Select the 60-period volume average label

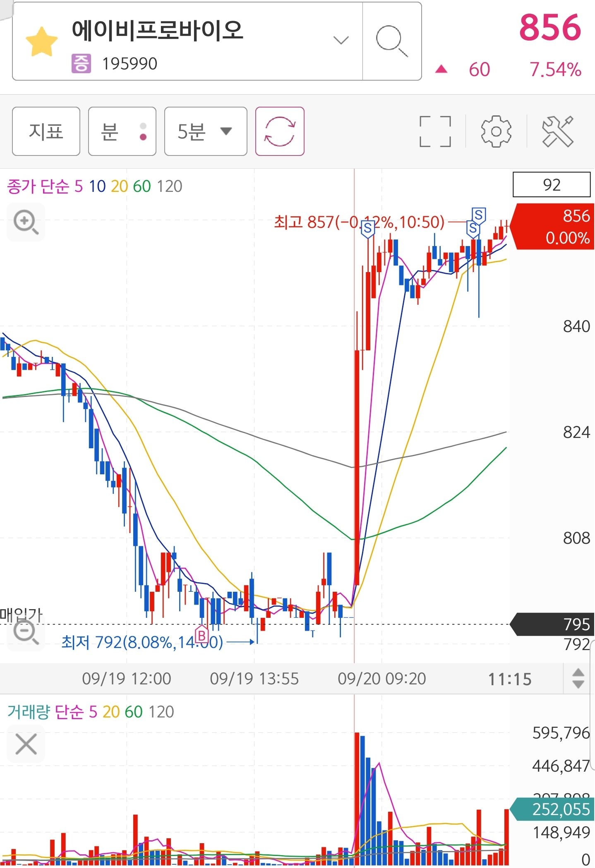pos(134,712)
